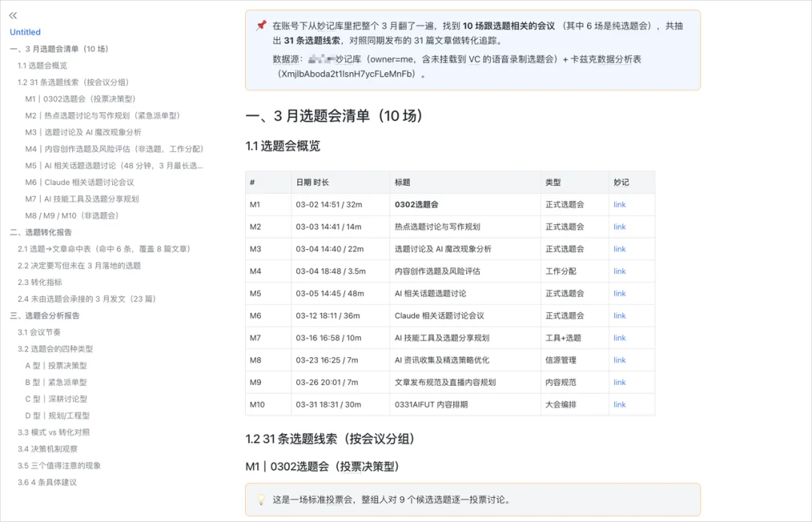Go to outline entry 3.6 4 条具体建议
Image resolution: width=812 pixels, height=522 pixels.
[47, 482]
